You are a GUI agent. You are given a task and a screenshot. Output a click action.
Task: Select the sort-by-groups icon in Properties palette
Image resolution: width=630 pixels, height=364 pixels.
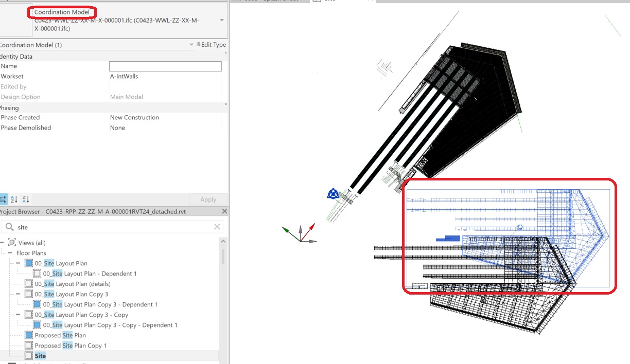pos(4,199)
